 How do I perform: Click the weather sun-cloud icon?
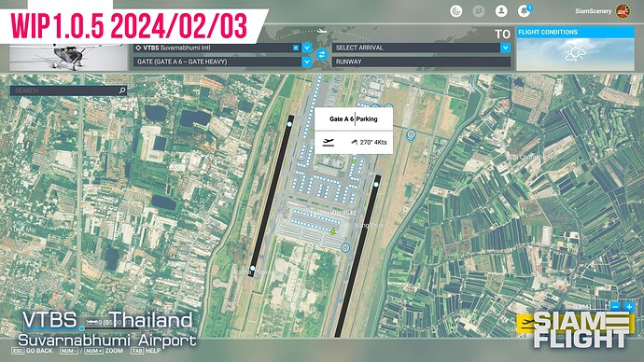point(575,54)
